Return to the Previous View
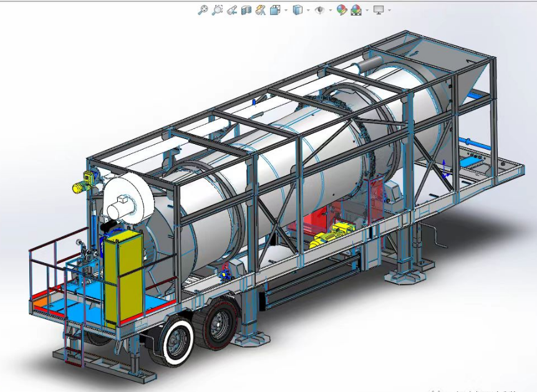The image size is (537, 392). coord(232,10)
